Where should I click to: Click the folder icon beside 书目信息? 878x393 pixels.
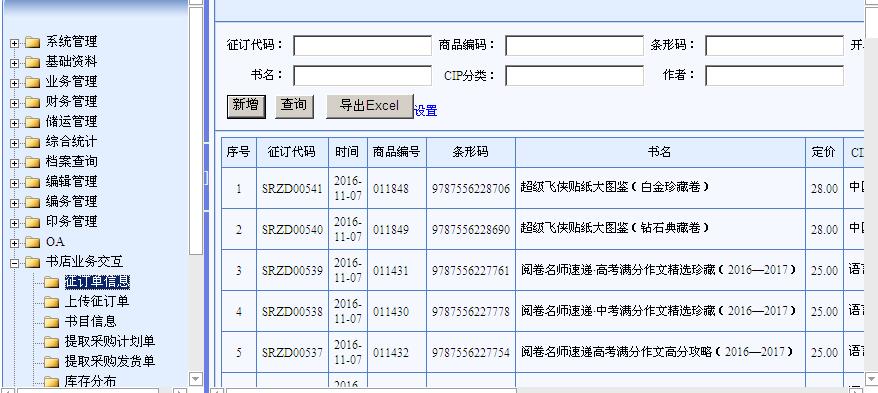click(52, 322)
